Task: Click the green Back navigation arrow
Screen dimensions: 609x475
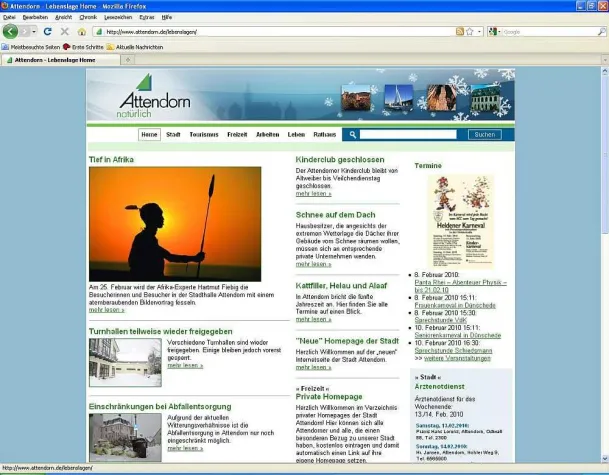Action: (x=10, y=31)
